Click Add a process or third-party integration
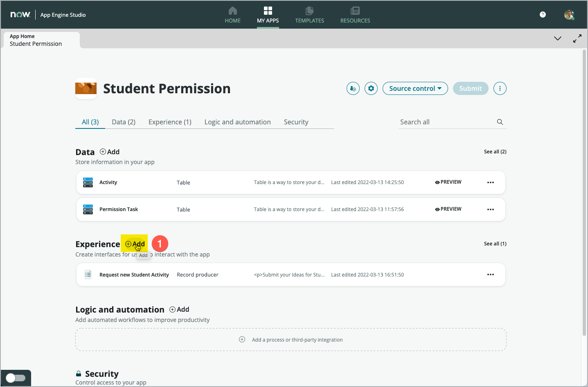The width and height of the screenshot is (588, 387). (291, 340)
